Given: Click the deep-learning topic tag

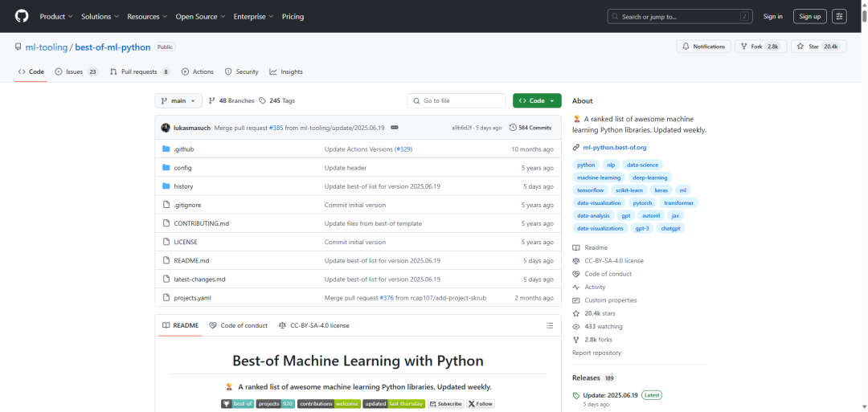Looking at the screenshot, I should tap(650, 177).
